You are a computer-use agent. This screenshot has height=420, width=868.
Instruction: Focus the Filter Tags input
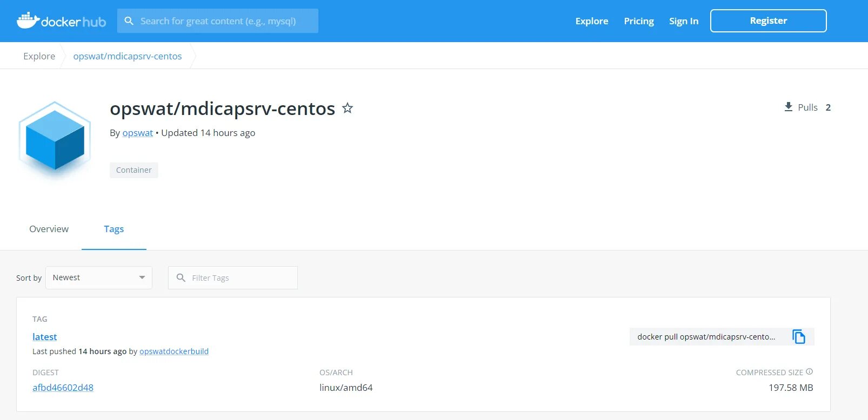point(233,277)
